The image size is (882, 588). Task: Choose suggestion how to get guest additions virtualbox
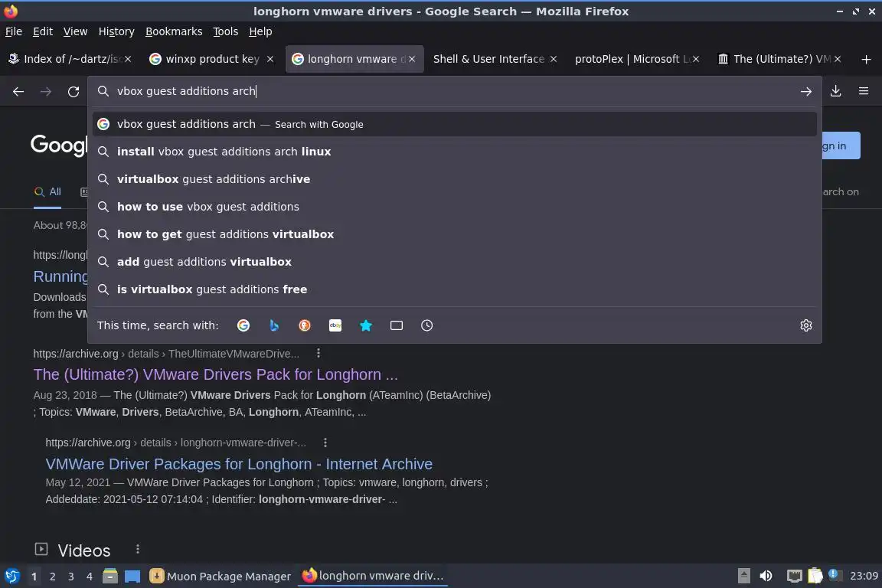455,234
